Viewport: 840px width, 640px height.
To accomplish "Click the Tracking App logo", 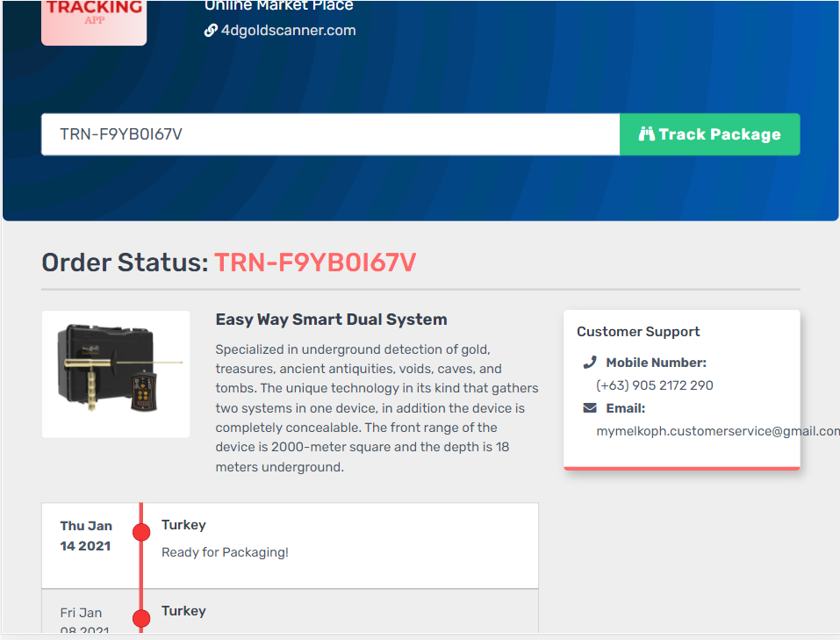I will [x=94, y=19].
